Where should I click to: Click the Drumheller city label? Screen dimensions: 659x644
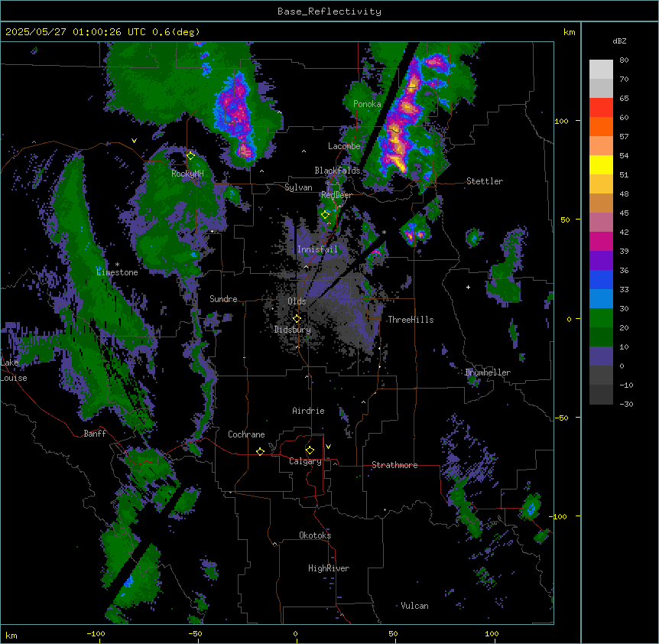(x=488, y=372)
